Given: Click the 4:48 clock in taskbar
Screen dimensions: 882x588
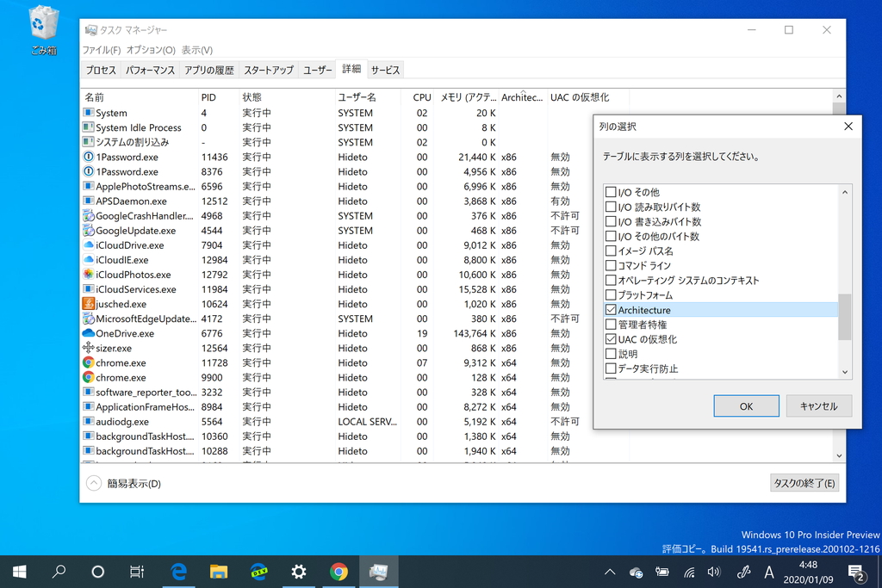Looking at the screenshot, I should click(x=808, y=565).
